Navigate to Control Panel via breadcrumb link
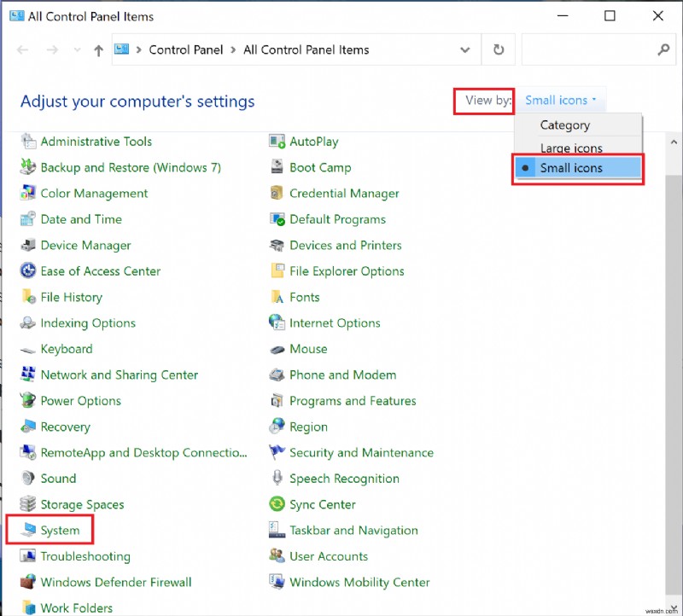The height and width of the screenshot is (616, 683). point(185,49)
